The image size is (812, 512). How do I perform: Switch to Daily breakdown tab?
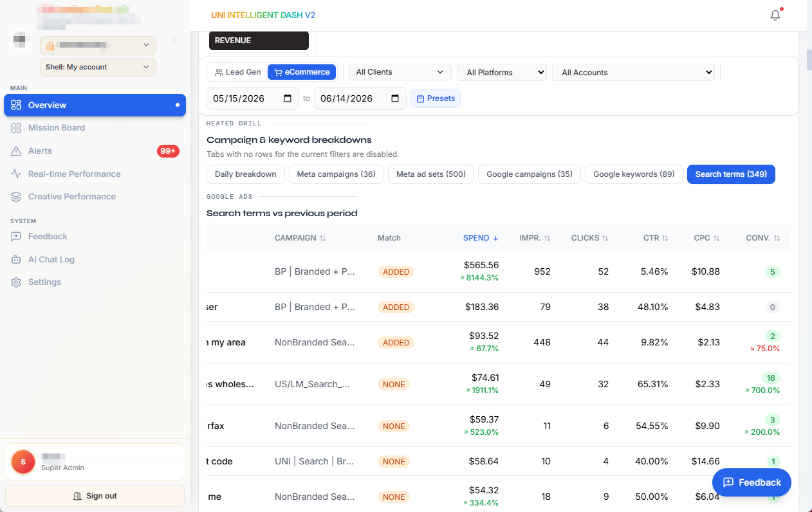(245, 174)
